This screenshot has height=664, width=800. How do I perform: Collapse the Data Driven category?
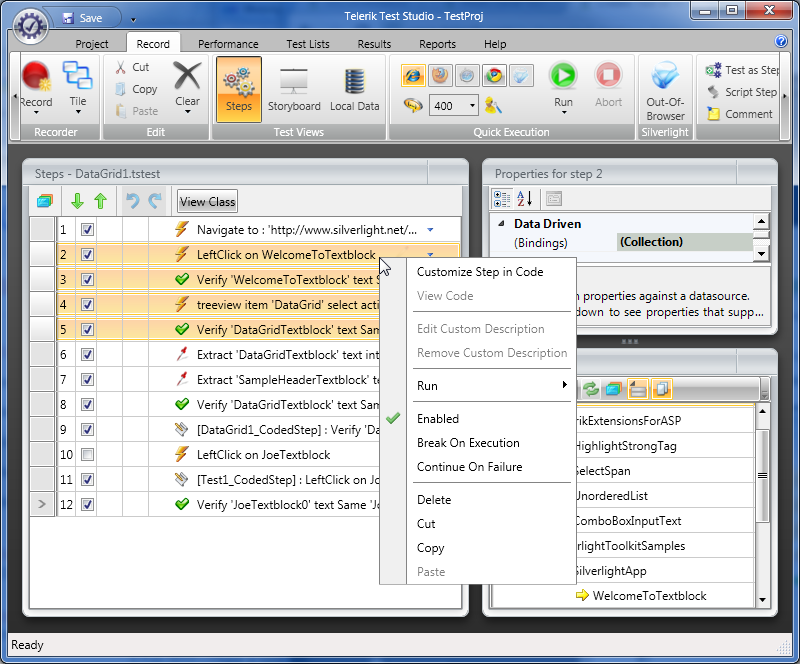pyautogui.click(x=502, y=223)
